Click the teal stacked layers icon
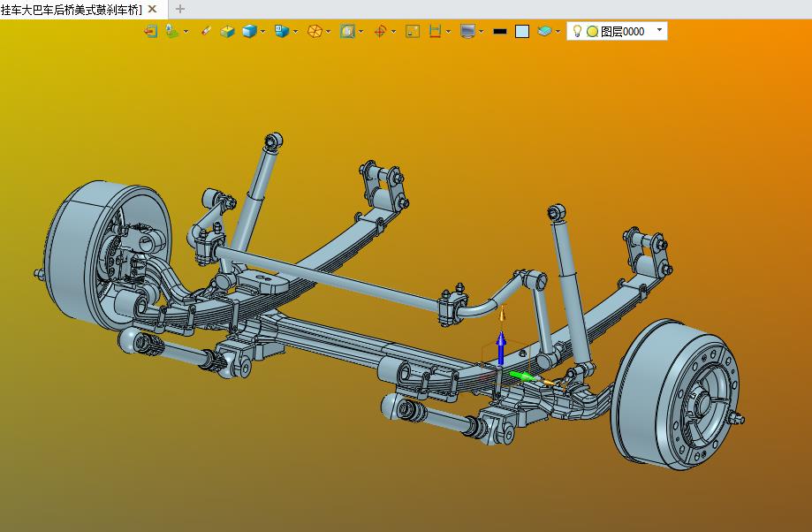 [544, 32]
